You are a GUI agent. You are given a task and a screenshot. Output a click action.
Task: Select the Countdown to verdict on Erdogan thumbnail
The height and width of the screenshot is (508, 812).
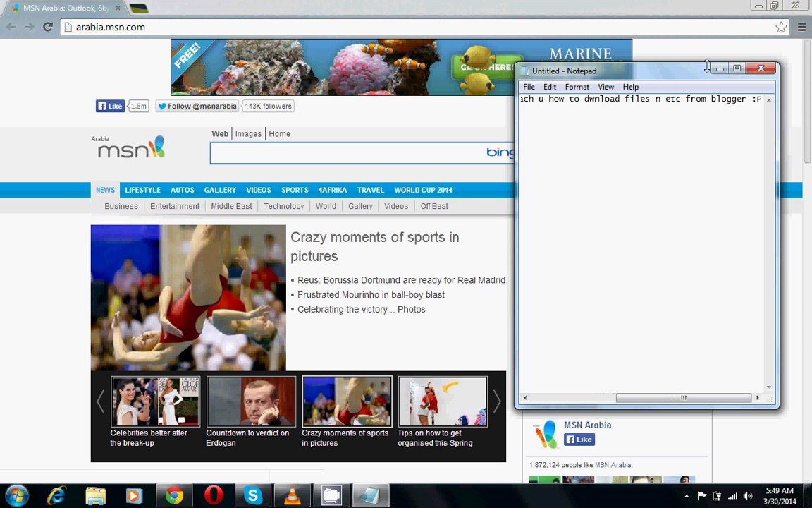click(x=251, y=401)
